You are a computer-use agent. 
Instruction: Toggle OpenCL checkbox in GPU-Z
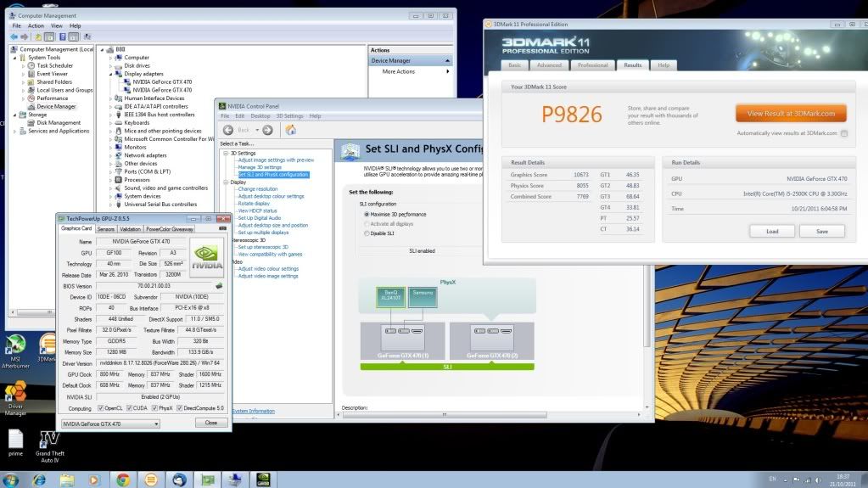100,408
